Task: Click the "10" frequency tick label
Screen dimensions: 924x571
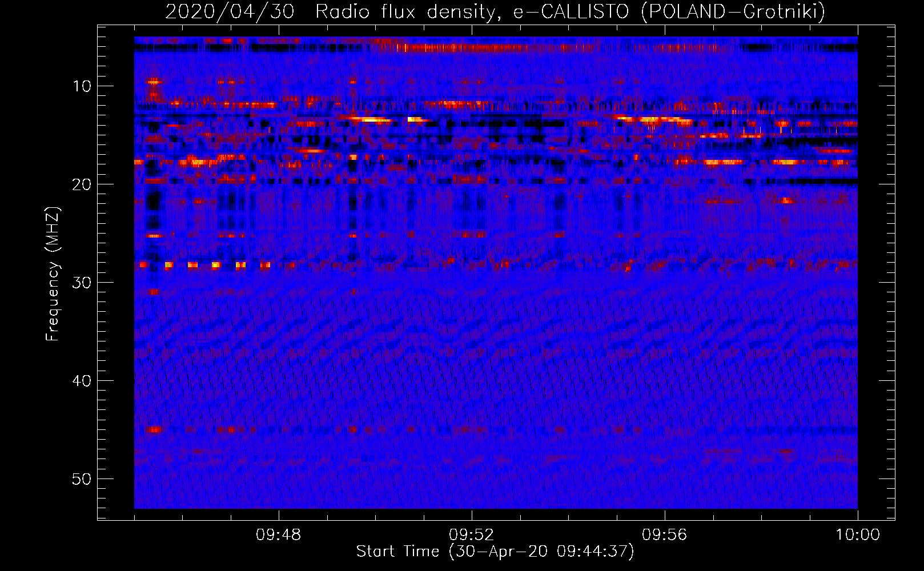Action: pyautogui.click(x=82, y=86)
